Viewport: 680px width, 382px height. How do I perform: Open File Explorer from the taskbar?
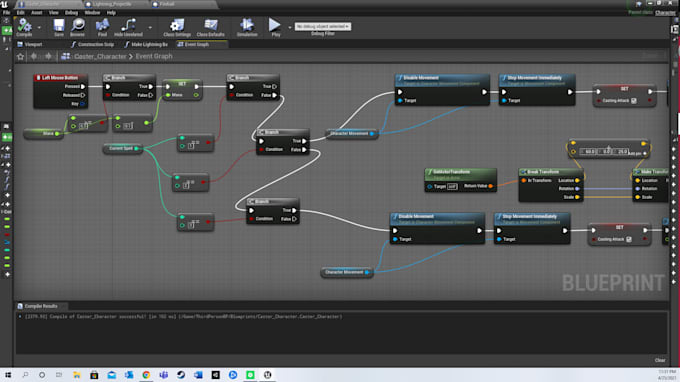[x=77, y=375]
